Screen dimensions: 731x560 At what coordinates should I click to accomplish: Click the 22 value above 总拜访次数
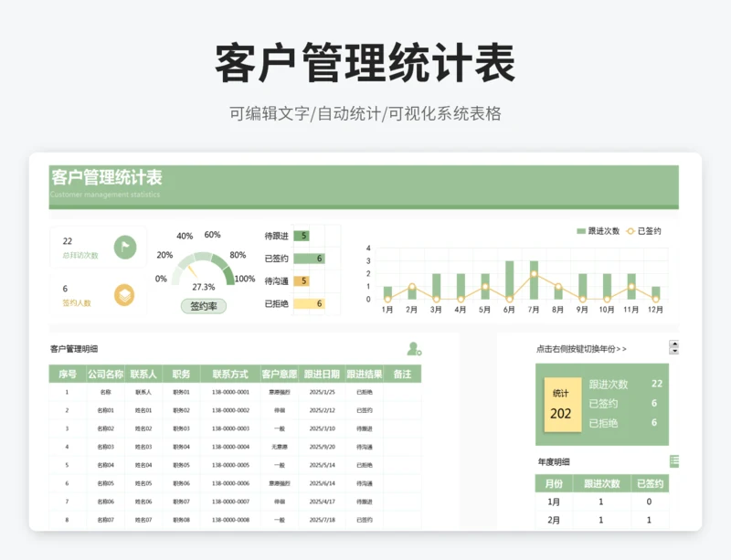(x=68, y=241)
